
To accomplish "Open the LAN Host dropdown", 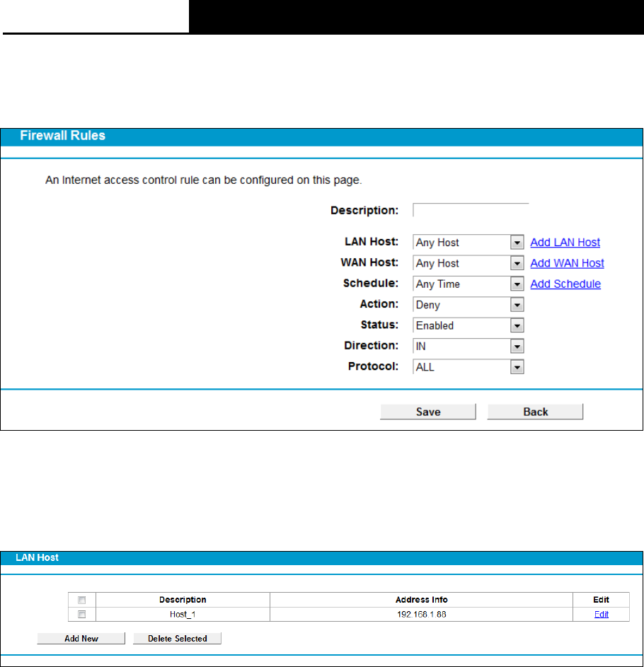I will point(468,243).
